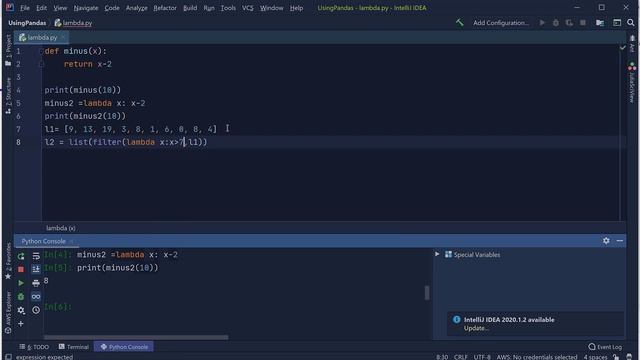The height and width of the screenshot is (360, 640).
Task: Rerun the Python console
Action: point(21,256)
